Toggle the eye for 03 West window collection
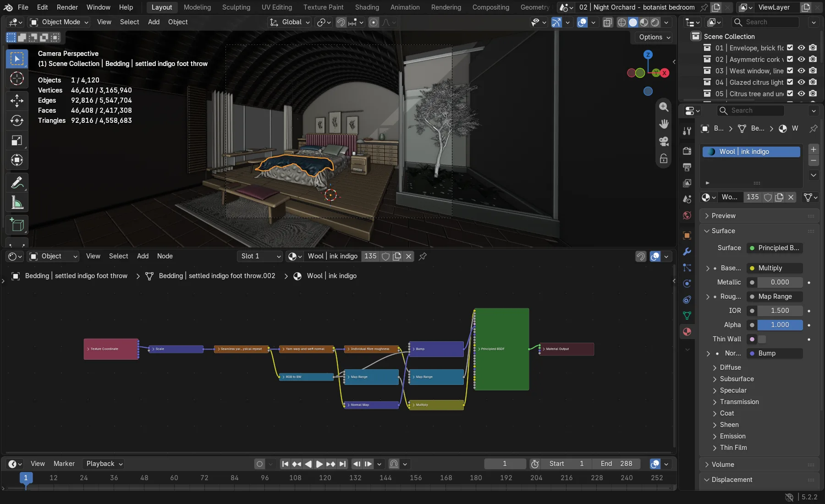Viewport: 825px width, 504px height. (801, 71)
